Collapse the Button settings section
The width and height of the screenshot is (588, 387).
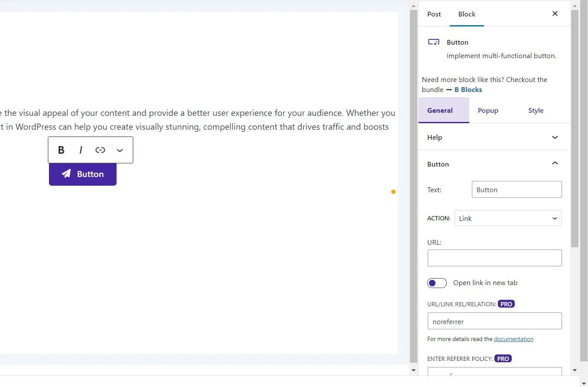[555, 164]
